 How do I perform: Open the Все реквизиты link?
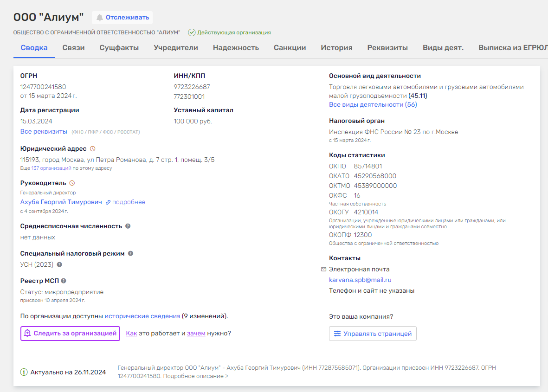(44, 132)
